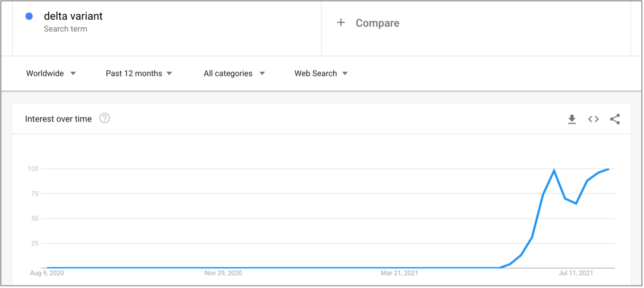Click the end point of the blue trend line

coord(608,169)
